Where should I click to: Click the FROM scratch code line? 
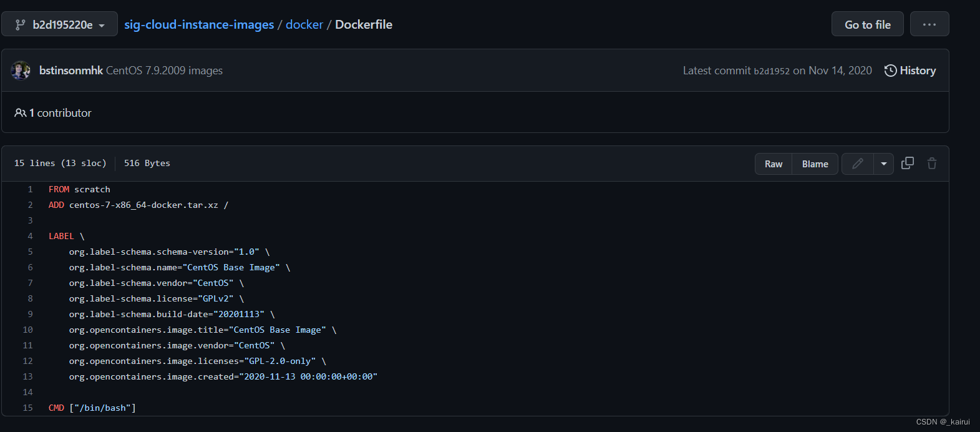(x=79, y=189)
